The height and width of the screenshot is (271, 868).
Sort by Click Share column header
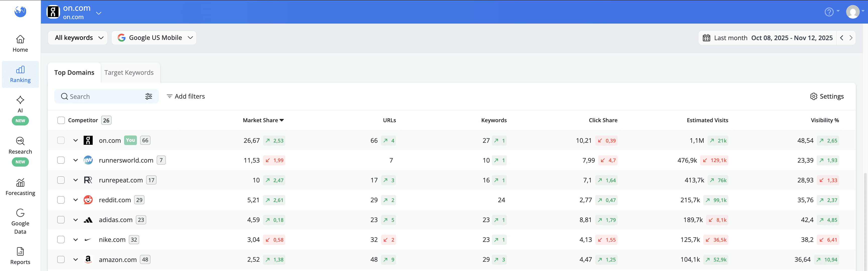coord(603,120)
